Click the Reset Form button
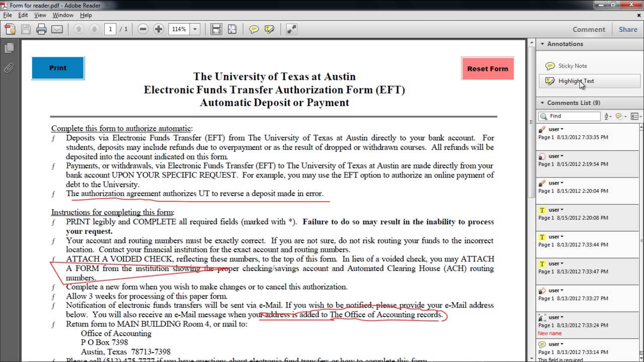The width and height of the screenshot is (644, 362). tap(488, 68)
